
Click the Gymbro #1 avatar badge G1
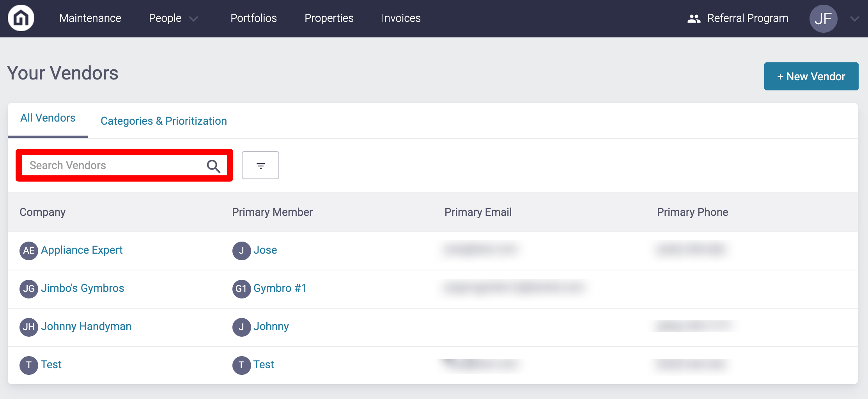(241, 289)
